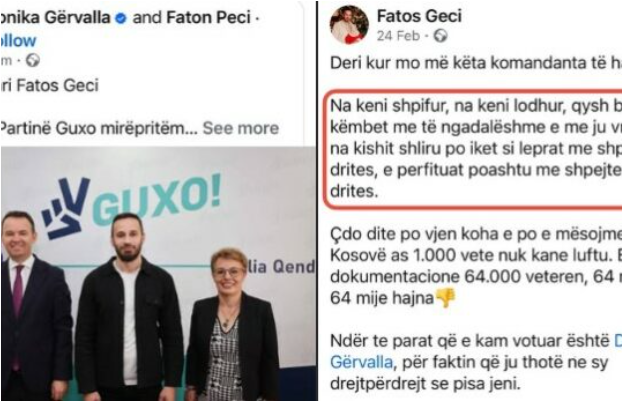The height and width of the screenshot is (407, 622).
Task: Click the globe privacy icon under Follow
Action: pos(33,60)
